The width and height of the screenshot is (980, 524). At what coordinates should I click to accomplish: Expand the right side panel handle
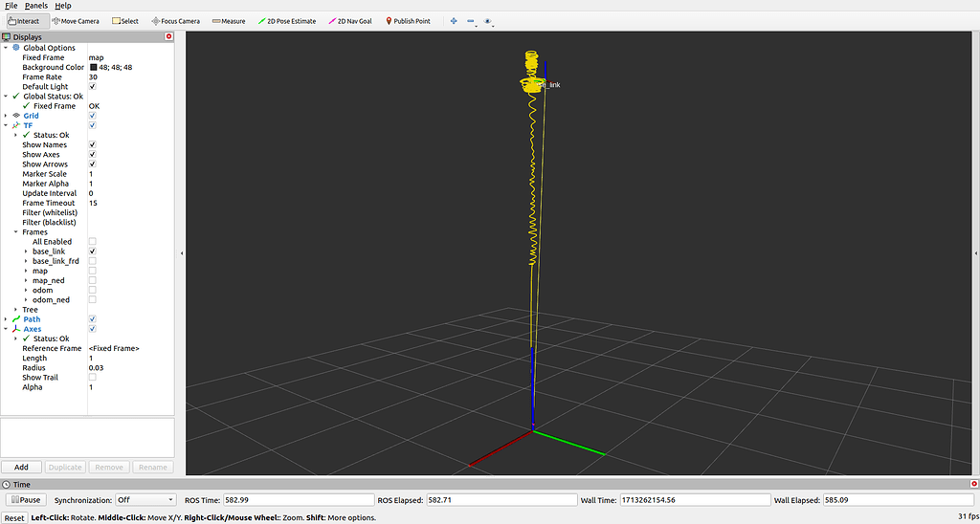[977, 253]
